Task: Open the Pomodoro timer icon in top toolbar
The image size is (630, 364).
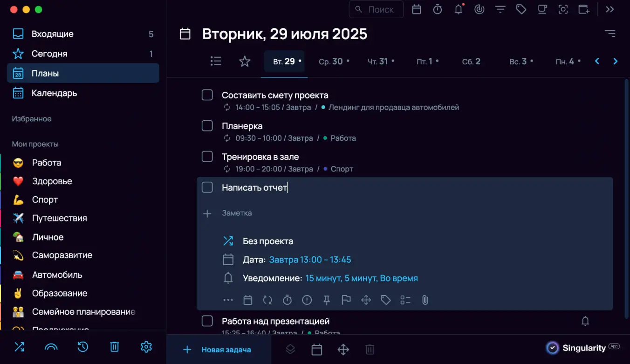Action: [438, 9]
